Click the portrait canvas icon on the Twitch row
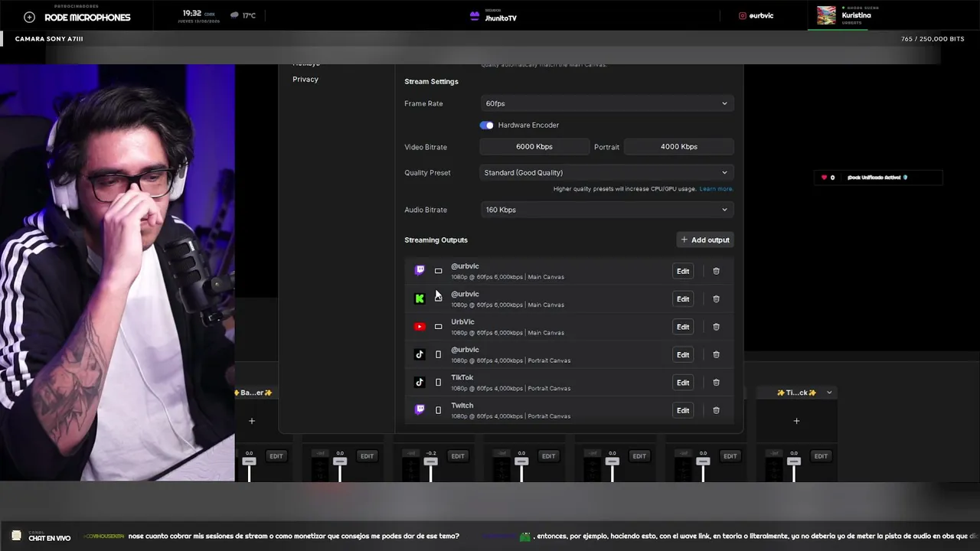Screen dimensions: 980x551 click(x=439, y=410)
